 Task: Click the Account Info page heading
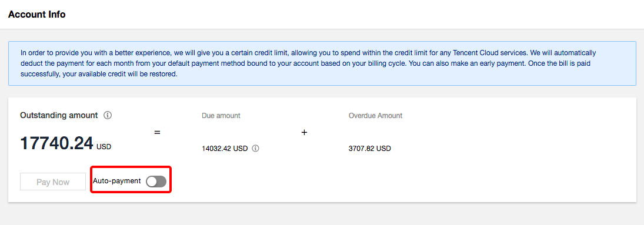point(36,14)
